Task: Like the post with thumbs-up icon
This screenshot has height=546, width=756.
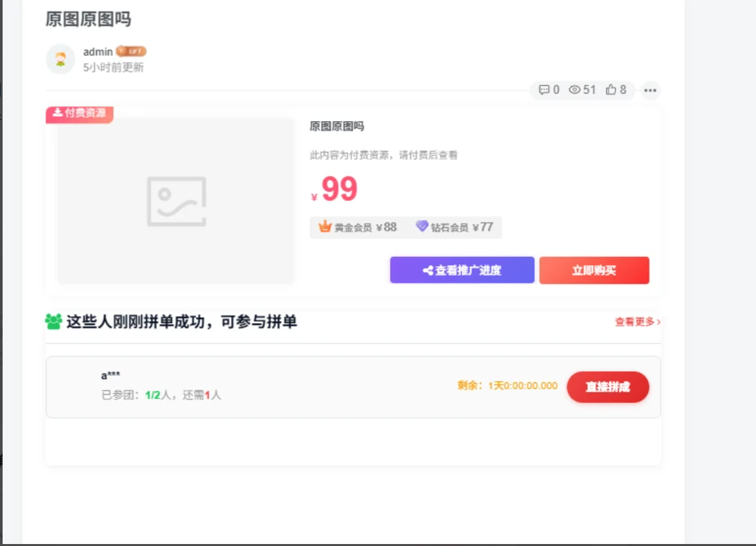Action: click(x=611, y=90)
